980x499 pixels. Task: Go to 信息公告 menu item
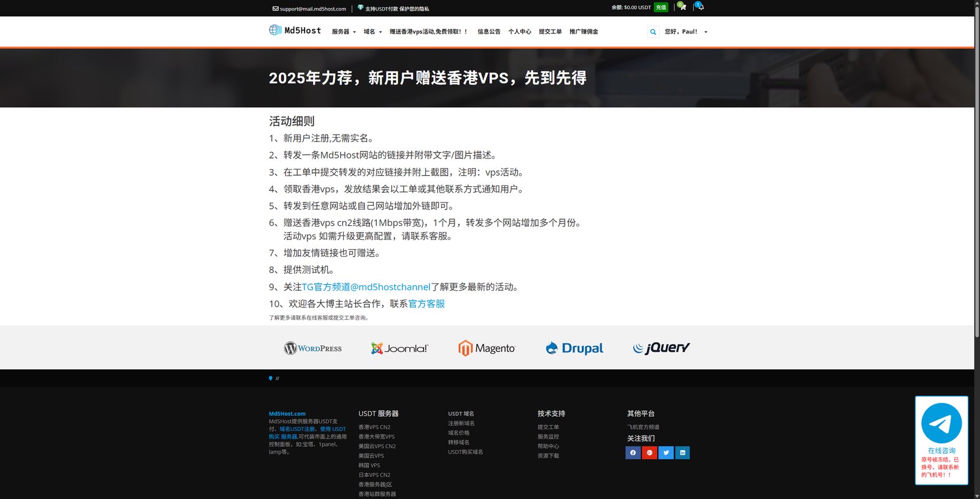(489, 32)
